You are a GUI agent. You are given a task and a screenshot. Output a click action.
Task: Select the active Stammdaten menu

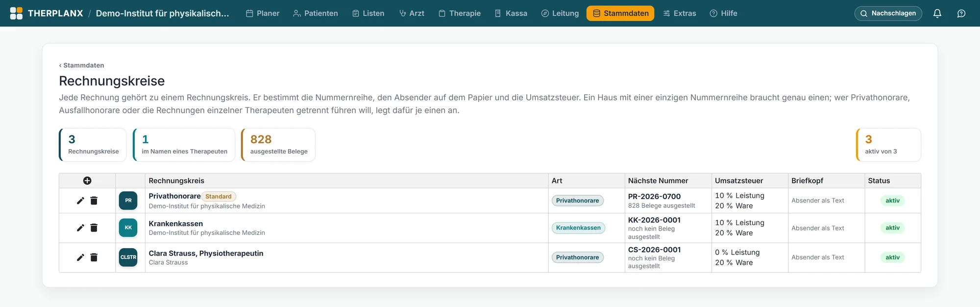(620, 13)
